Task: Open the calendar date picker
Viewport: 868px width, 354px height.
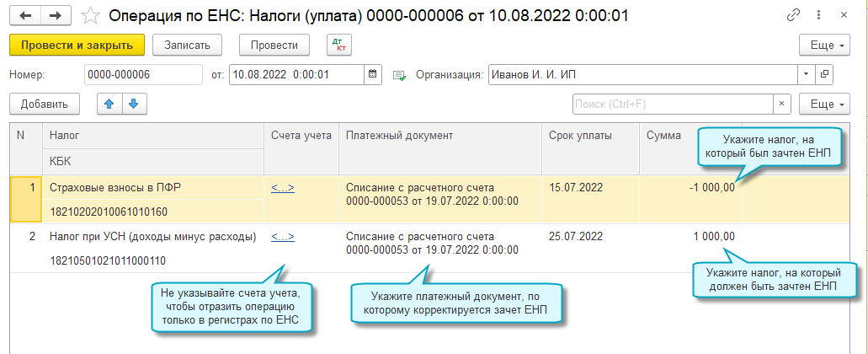Action: [x=372, y=74]
